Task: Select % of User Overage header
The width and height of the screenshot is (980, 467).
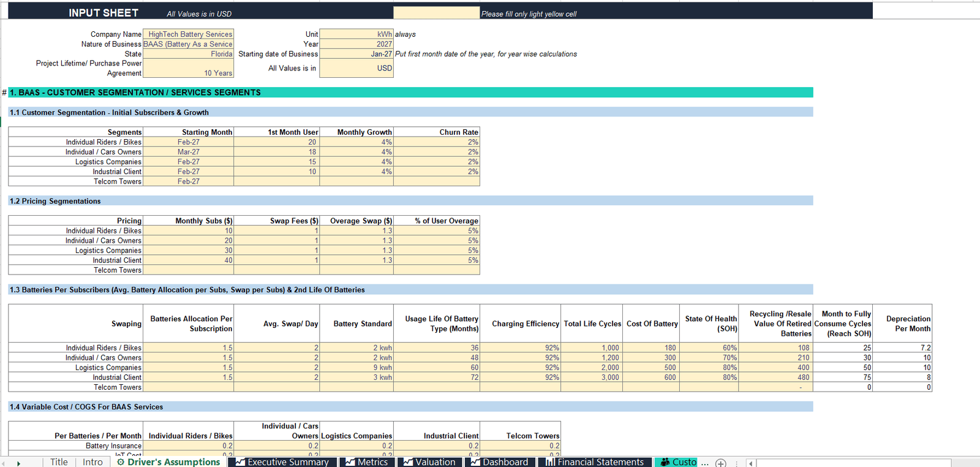Action: coord(437,221)
